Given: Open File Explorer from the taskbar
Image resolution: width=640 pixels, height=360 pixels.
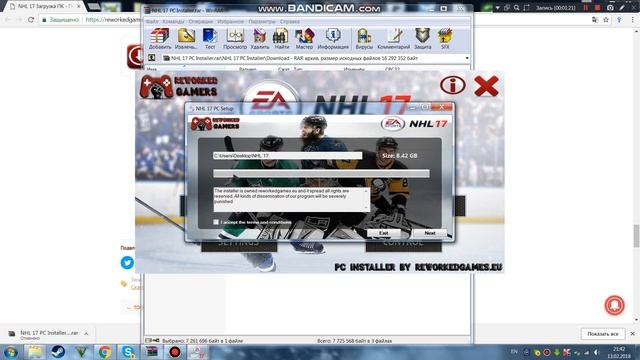Looking at the screenshot, I should pos(35,352).
